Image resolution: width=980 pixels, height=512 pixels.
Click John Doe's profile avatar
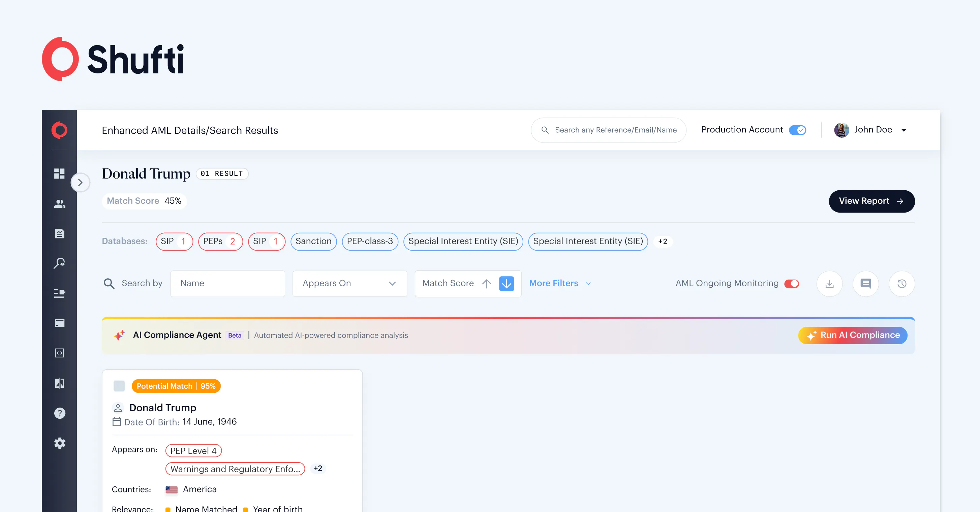tap(841, 130)
